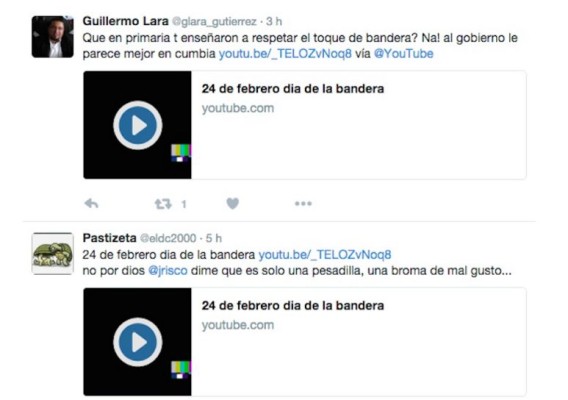Click youtube.com domain in Pastizeta's card

[x=238, y=325]
